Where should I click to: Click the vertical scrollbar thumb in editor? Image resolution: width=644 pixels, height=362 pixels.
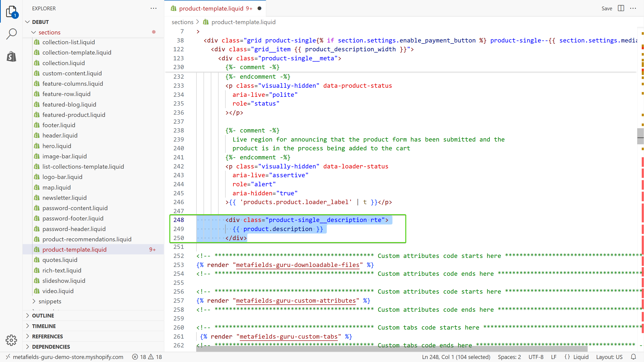point(640,136)
